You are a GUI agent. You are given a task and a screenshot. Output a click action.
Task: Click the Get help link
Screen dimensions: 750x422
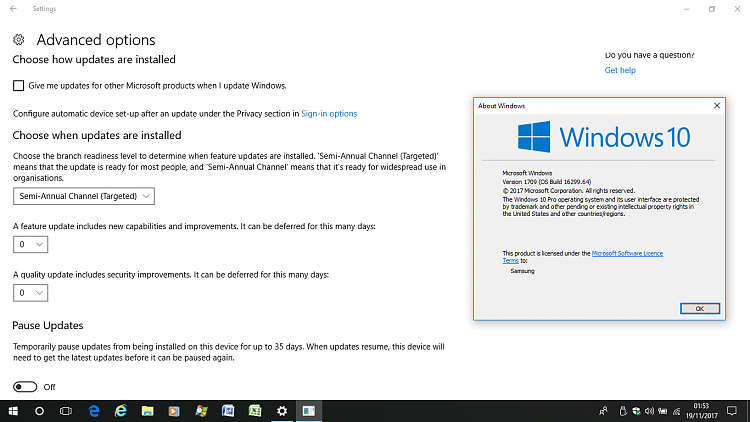coord(620,70)
